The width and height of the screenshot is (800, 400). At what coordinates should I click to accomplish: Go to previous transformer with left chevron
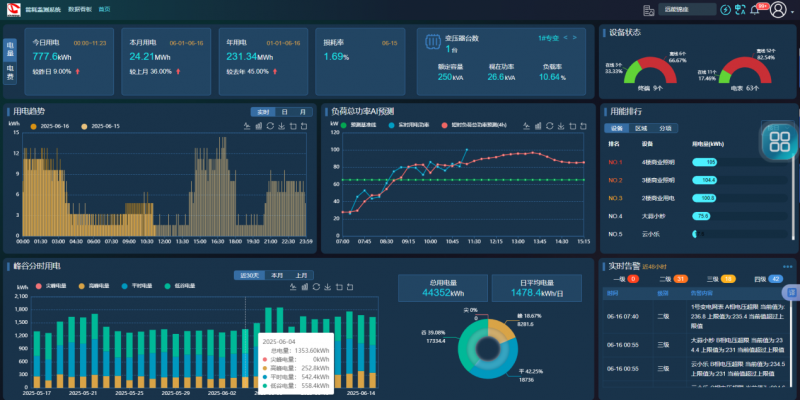tap(565, 38)
